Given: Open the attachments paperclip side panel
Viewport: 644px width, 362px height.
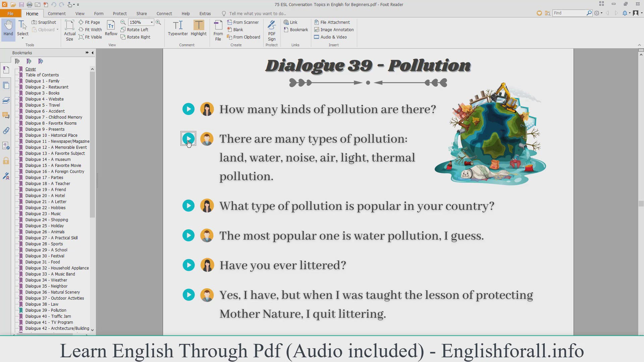Looking at the screenshot, I should pyautogui.click(x=6, y=131).
